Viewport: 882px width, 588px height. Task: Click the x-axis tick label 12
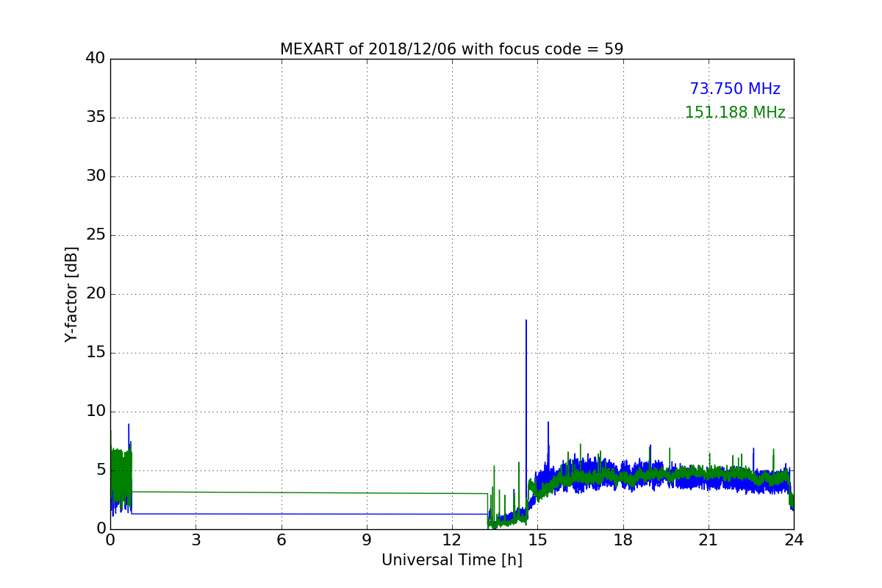pyautogui.click(x=452, y=540)
